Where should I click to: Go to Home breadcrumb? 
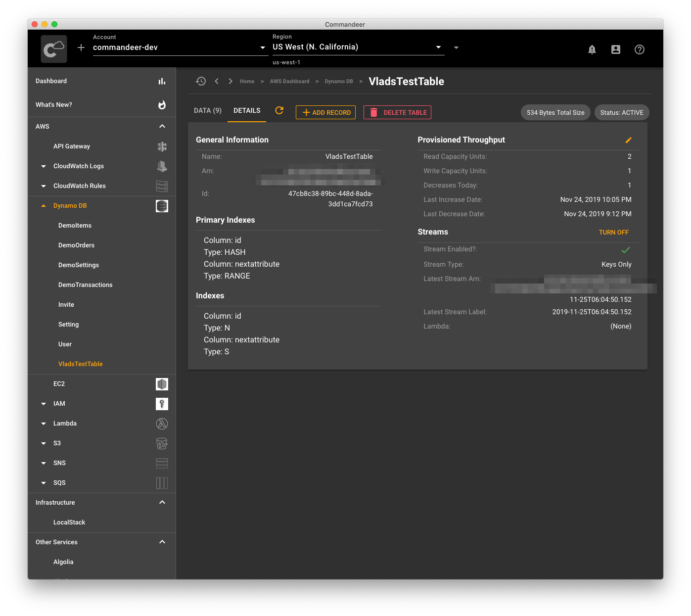point(247,81)
